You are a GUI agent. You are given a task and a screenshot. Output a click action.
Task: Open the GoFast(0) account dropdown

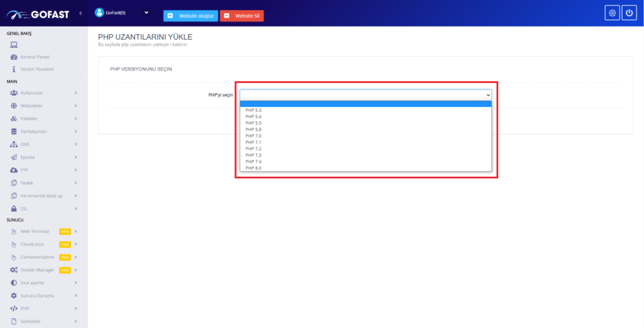coord(147,12)
